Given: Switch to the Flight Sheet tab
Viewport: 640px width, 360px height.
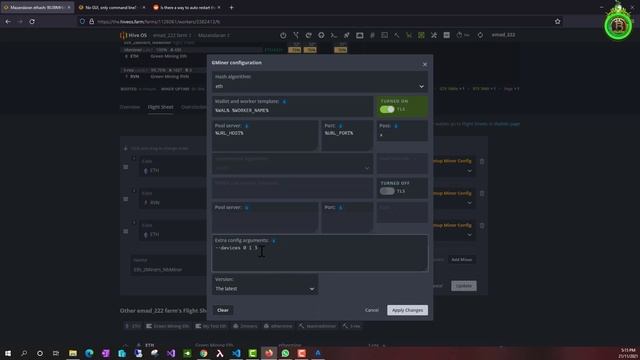Looking at the screenshot, I should click(x=160, y=107).
